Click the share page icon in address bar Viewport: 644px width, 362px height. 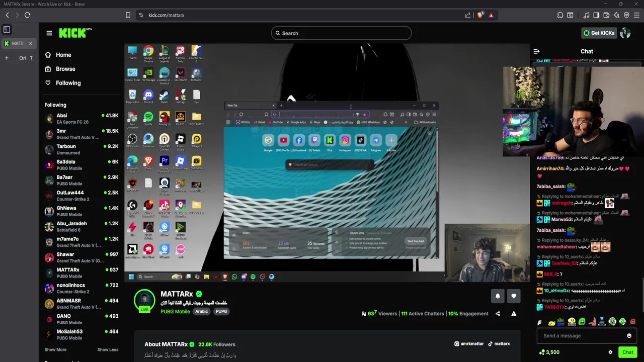468,15
